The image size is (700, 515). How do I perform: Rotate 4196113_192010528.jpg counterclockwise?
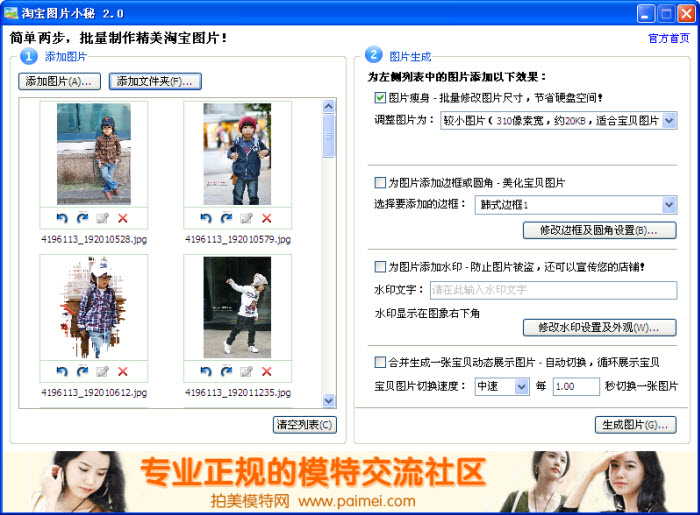click(62, 218)
